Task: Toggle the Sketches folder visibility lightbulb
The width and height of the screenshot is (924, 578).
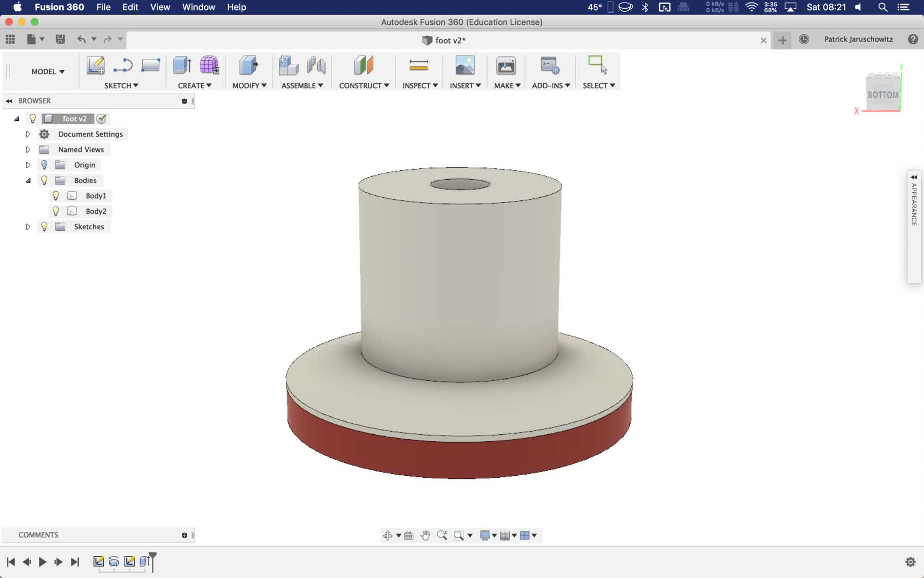Action: [x=44, y=227]
